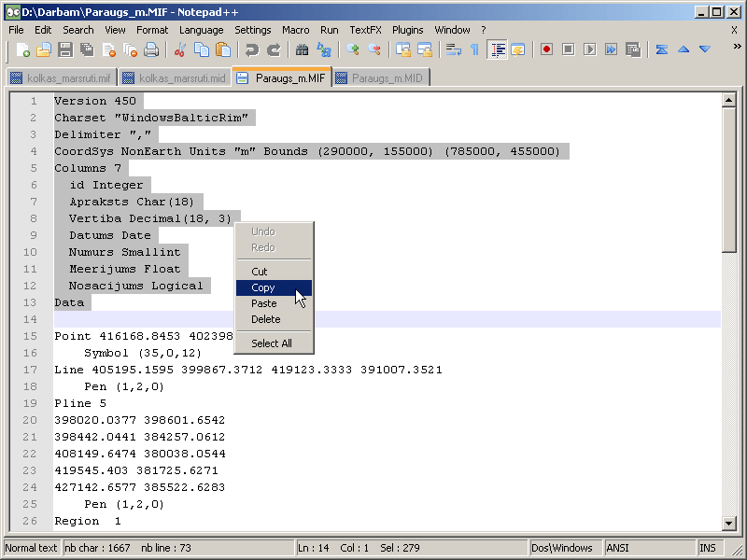Open the TextFX menu
The width and height of the screenshot is (747, 560).
click(x=365, y=30)
